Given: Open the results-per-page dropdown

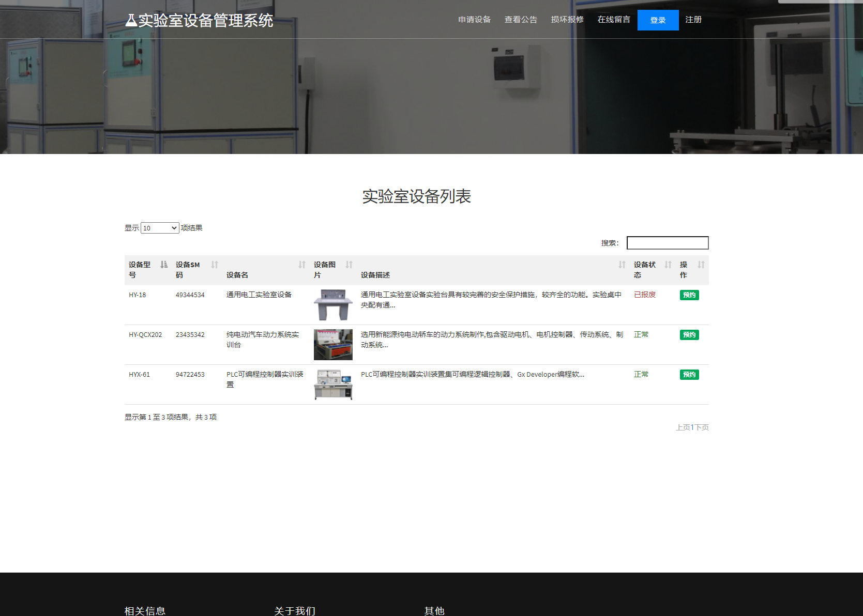Looking at the screenshot, I should point(160,227).
